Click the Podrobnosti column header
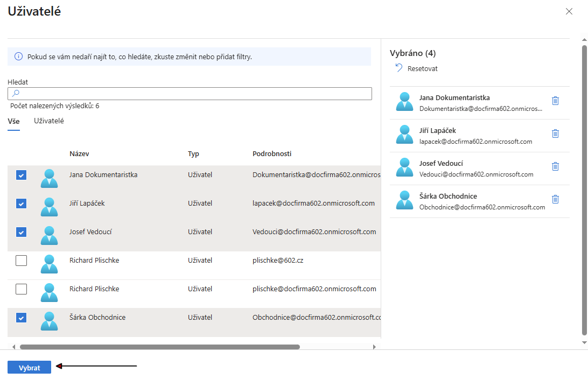Screen dimensions: 588x379 (272, 153)
